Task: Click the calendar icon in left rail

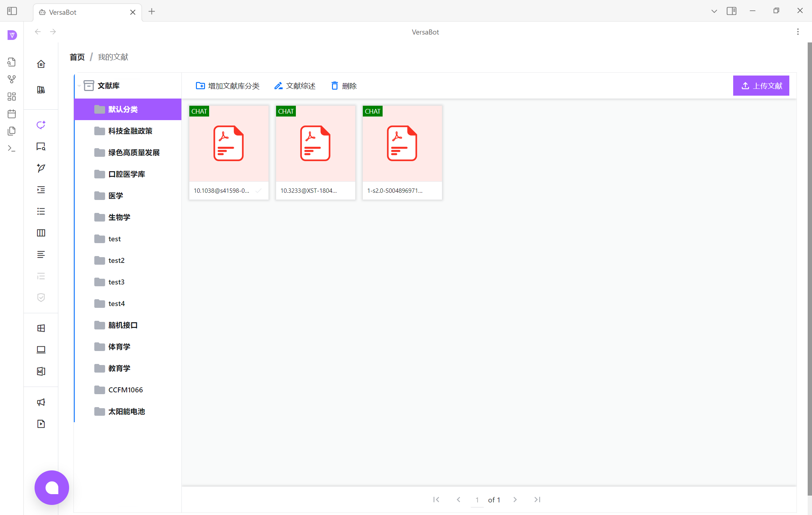Action: tap(12, 114)
